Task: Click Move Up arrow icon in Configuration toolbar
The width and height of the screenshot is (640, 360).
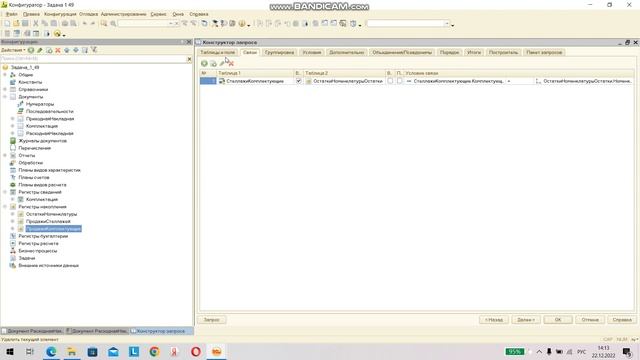Action: (67, 50)
